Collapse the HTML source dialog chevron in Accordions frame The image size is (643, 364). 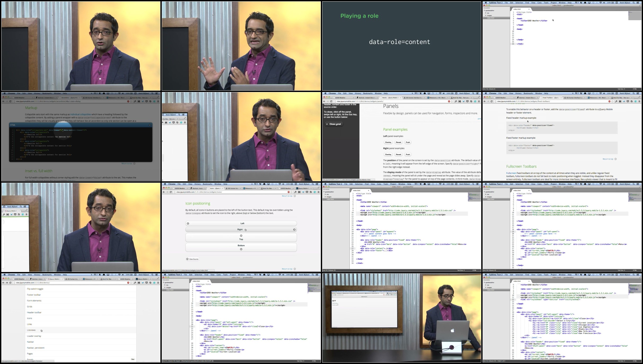point(150,125)
